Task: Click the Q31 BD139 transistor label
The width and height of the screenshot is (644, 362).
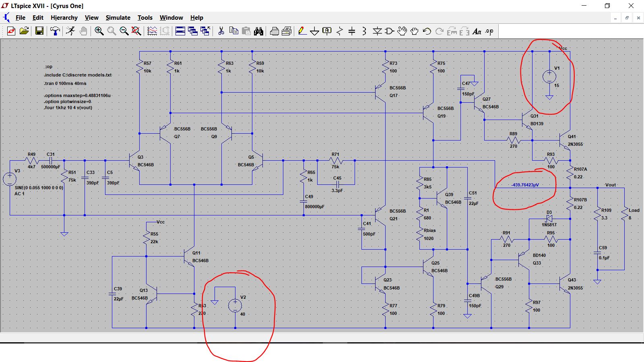Action: point(537,120)
